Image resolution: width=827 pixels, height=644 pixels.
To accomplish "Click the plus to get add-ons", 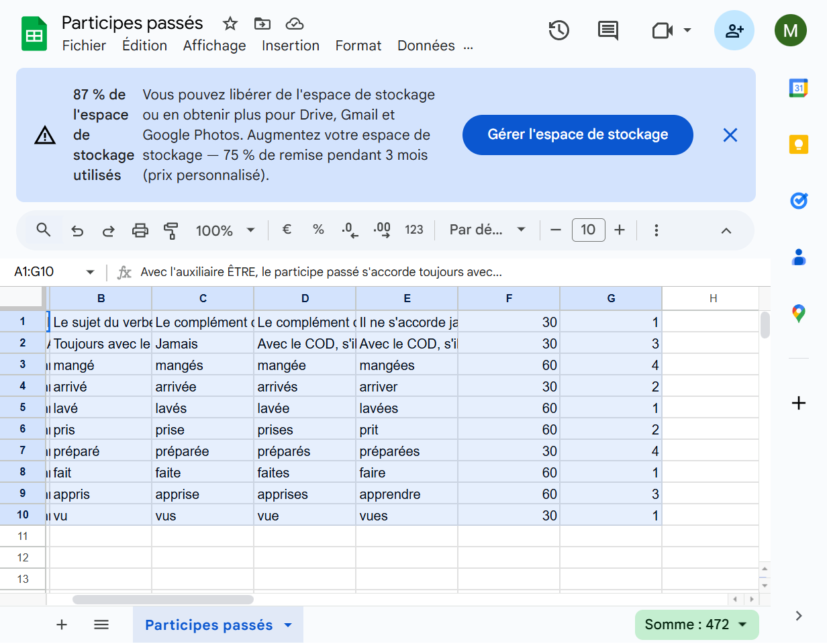I will pos(798,404).
